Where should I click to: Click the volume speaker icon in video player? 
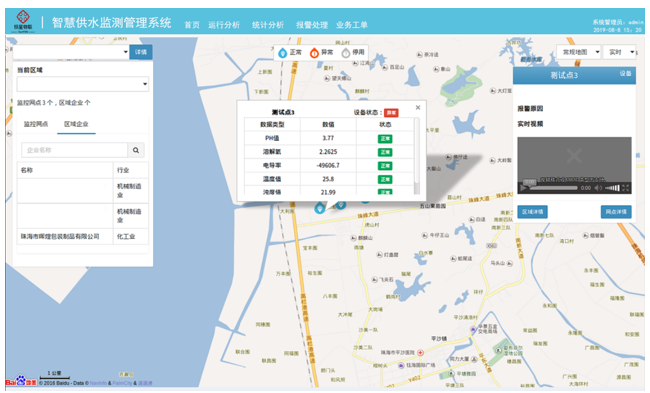598,188
